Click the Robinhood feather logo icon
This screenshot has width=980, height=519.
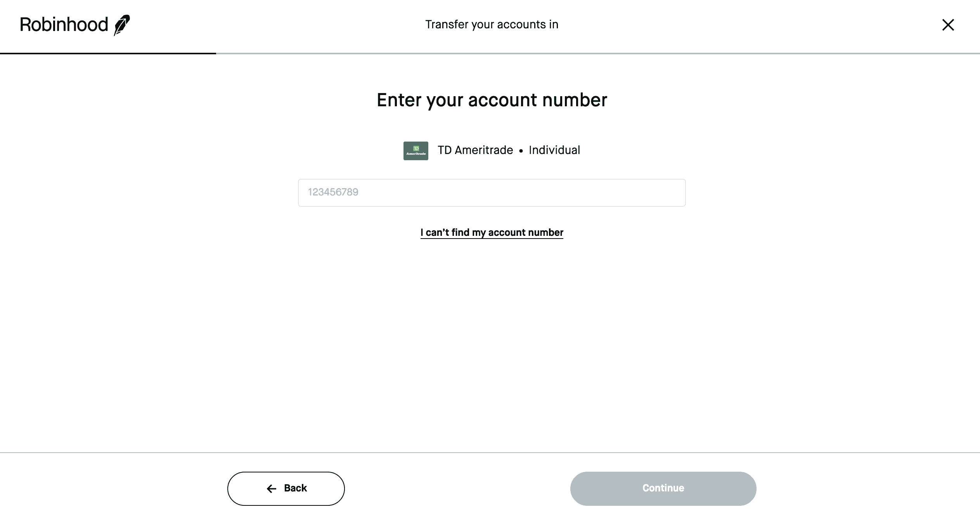tap(122, 25)
